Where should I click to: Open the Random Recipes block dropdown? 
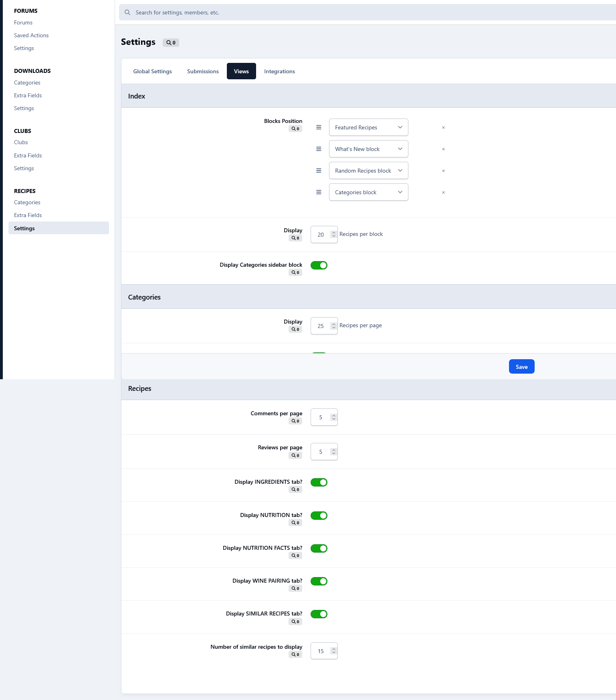[368, 171]
